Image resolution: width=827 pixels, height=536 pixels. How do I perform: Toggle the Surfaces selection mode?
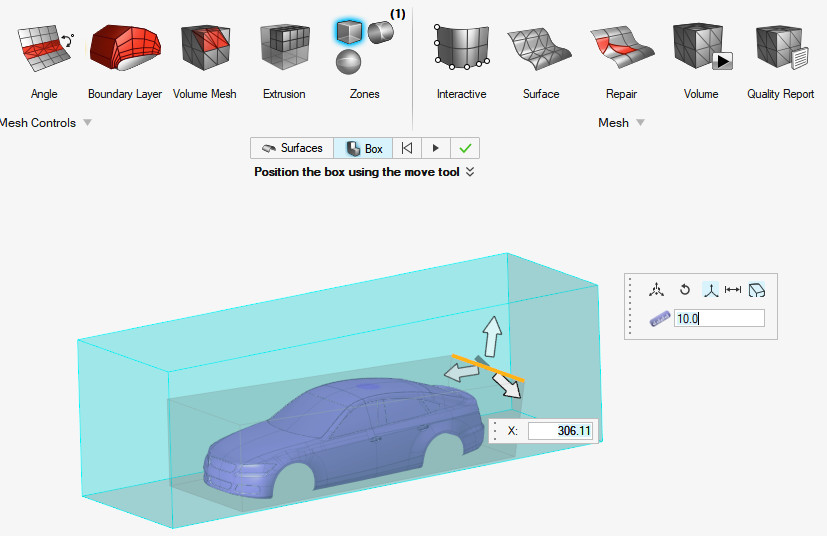(292, 148)
